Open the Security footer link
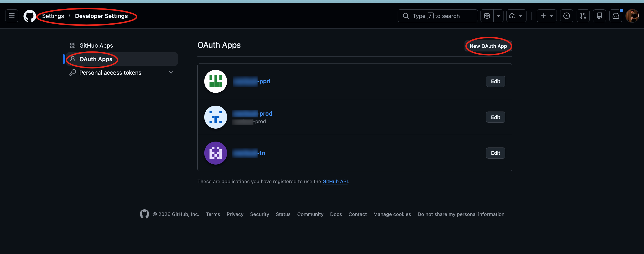 tap(260, 214)
